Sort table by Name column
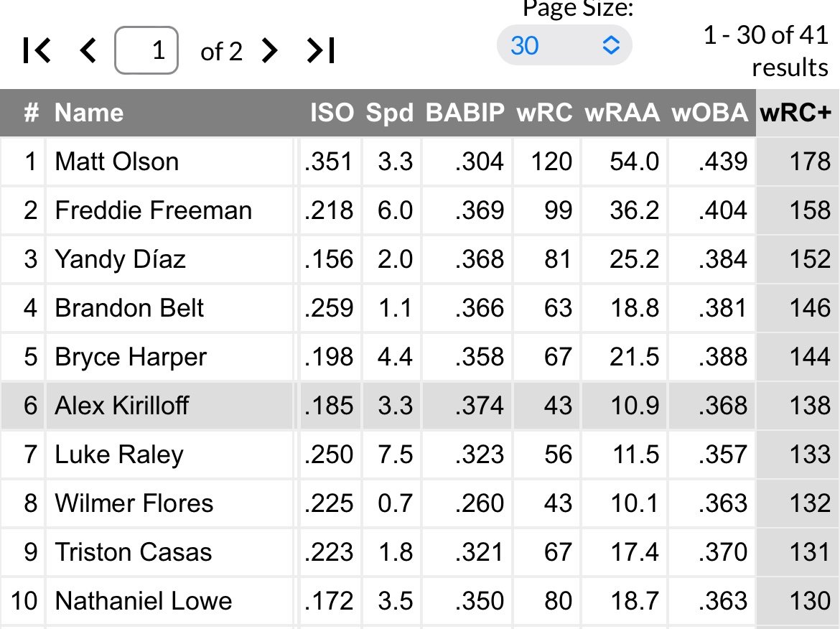Viewport: 840px width, 629px height. [89, 113]
